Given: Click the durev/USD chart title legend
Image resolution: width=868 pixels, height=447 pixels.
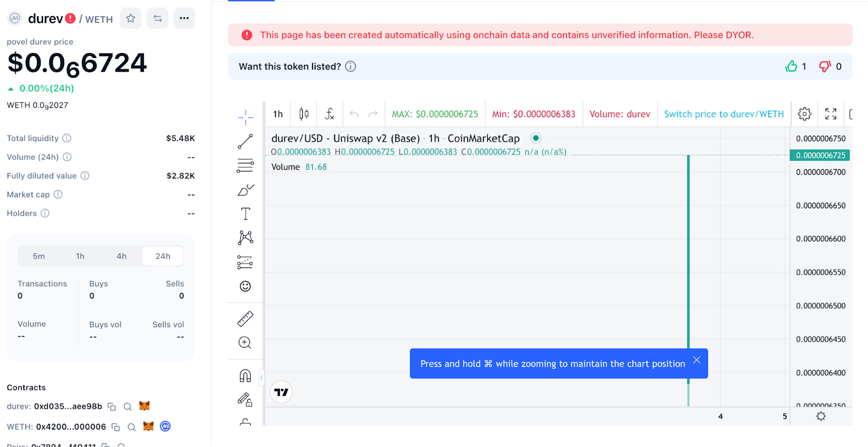Looking at the screenshot, I should (395, 138).
